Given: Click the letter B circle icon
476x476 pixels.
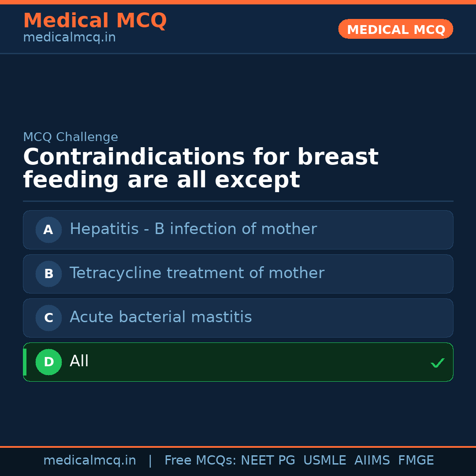Looking at the screenshot, I should tap(48, 274).
